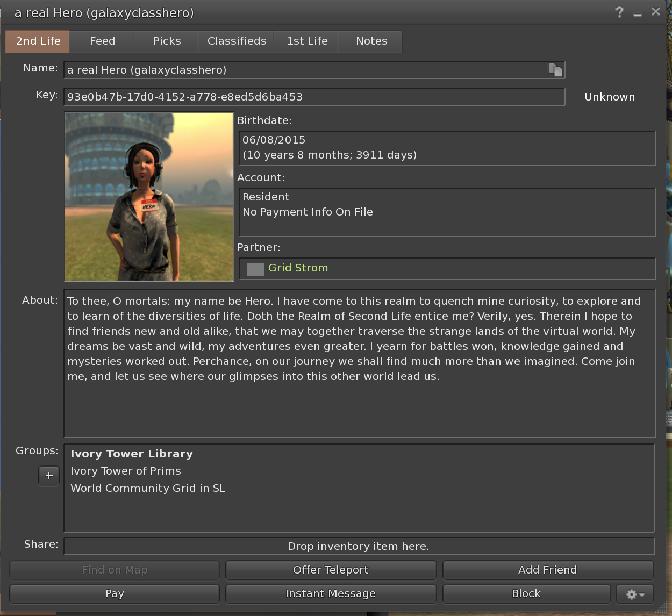The image size is (672, 616).
Task: Click the plus button beside Groups
Action: [49, 476]
